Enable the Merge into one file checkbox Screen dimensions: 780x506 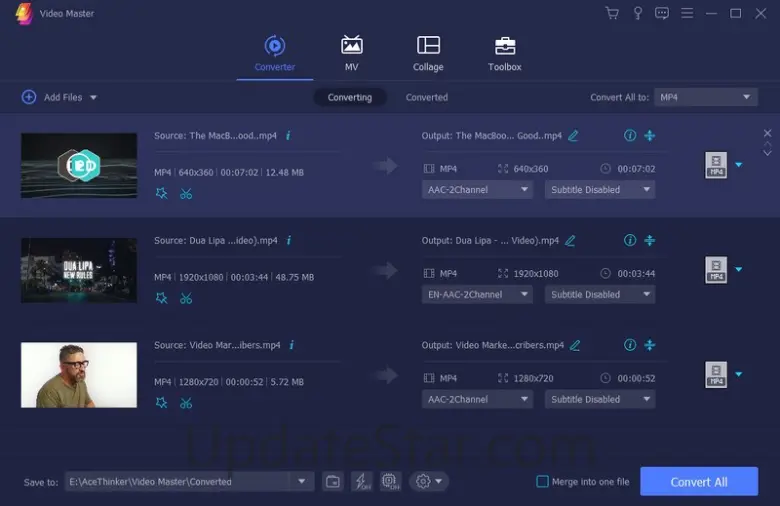(x=542, y=482)
